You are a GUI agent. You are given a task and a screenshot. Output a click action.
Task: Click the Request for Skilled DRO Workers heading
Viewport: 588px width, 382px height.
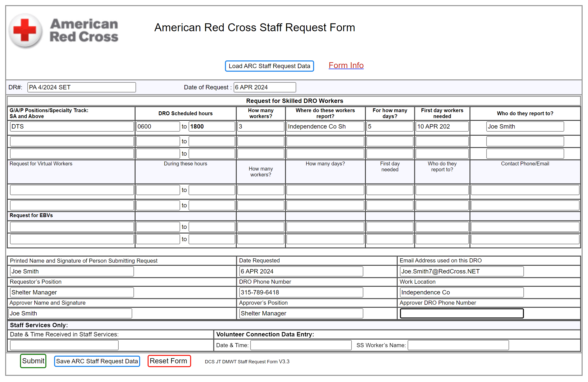click(295, 101)
